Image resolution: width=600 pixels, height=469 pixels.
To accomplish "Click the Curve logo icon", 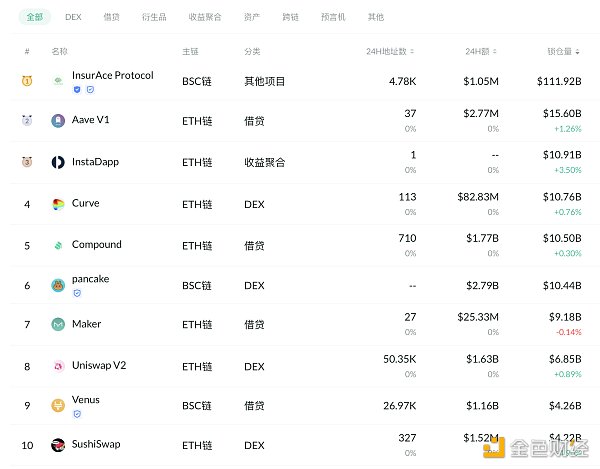I will click(x=58, y=204).
